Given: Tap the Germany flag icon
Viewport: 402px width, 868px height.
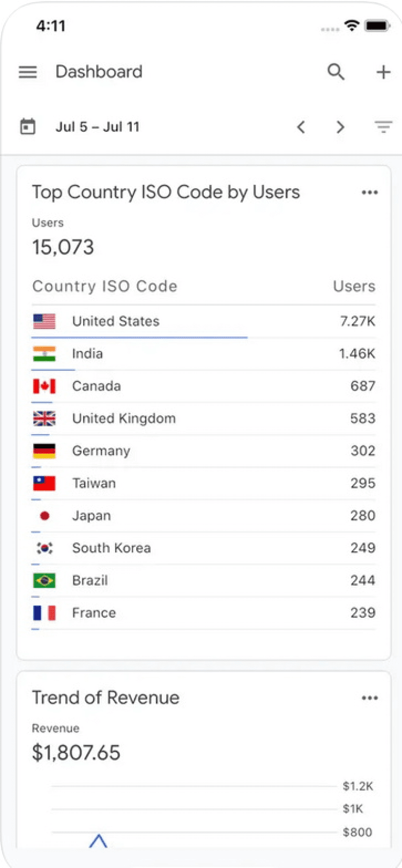Looking at the screenshot, I should (44, 451).
